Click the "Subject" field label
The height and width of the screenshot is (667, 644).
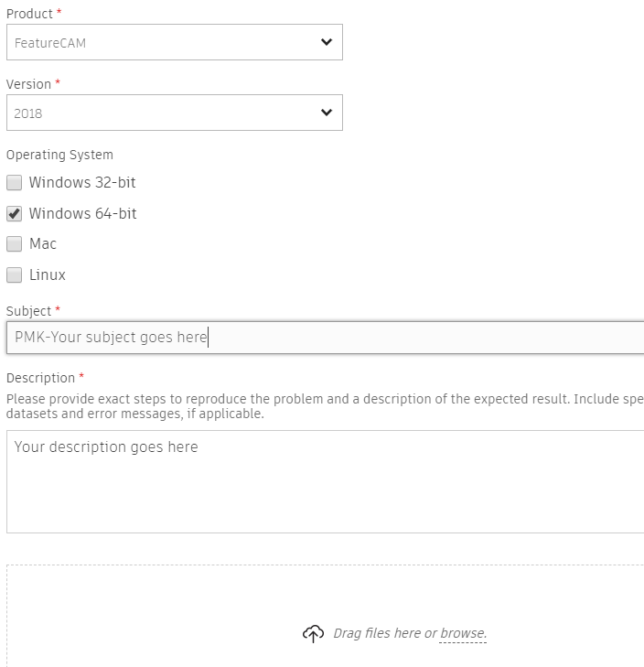(x=28, y=311)
